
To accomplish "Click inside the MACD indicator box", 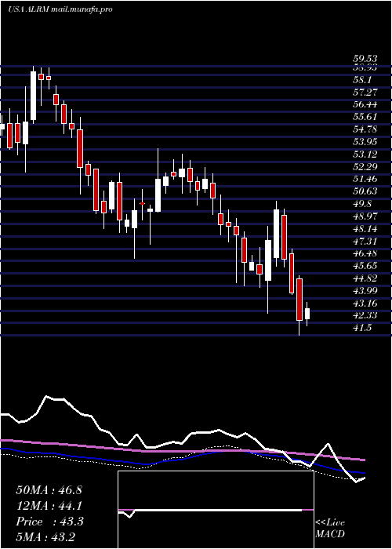I will click(x=216, y=510).
